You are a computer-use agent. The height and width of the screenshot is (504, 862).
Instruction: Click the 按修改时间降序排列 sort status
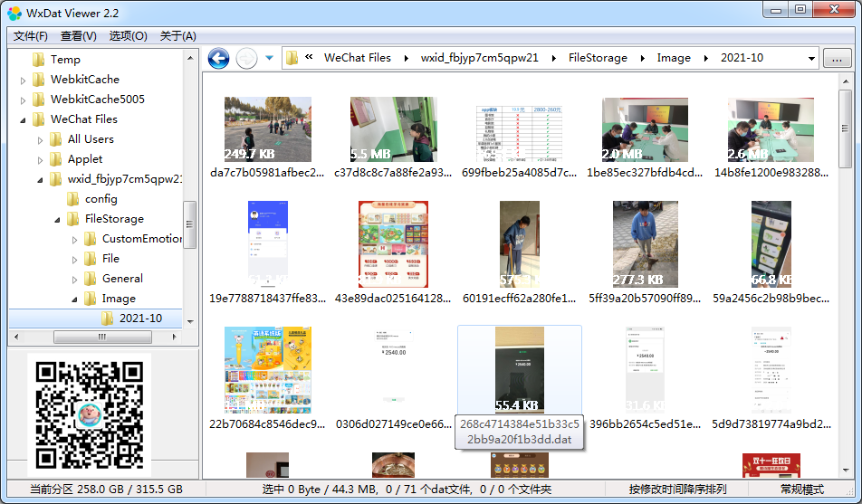678,490
